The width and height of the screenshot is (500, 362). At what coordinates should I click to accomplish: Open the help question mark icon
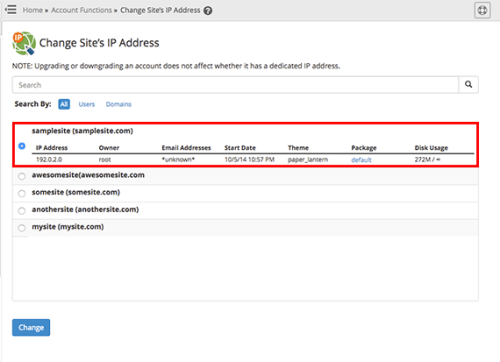[x=208, y=11]
